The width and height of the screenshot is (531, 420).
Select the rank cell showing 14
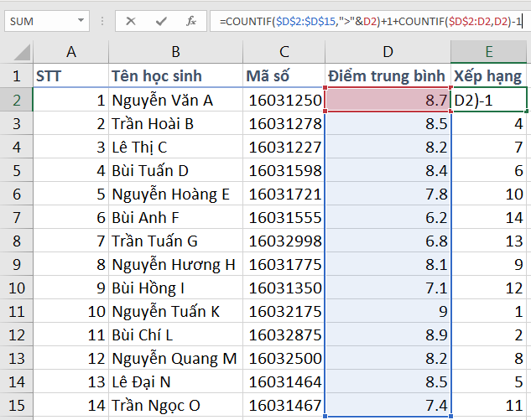pyautogui.click(x=490, y=241)
